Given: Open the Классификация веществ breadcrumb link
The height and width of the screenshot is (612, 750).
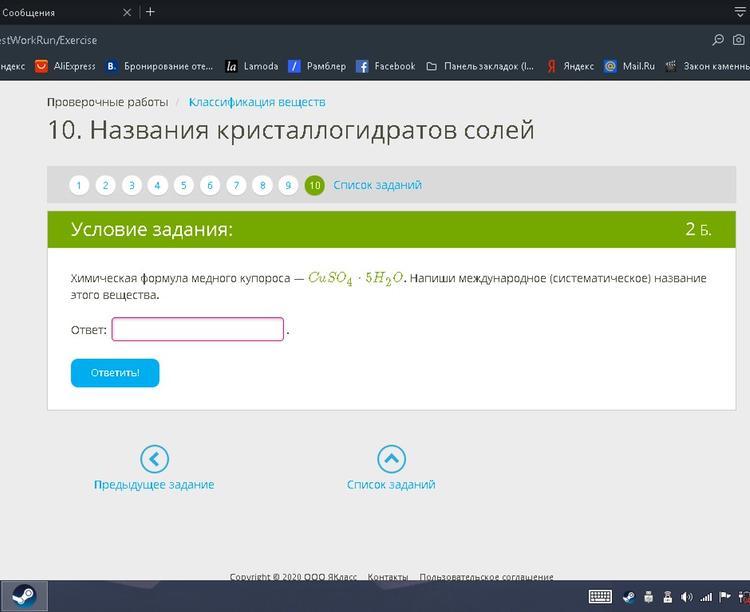Looking at the screenshot, I should point(257,102).
